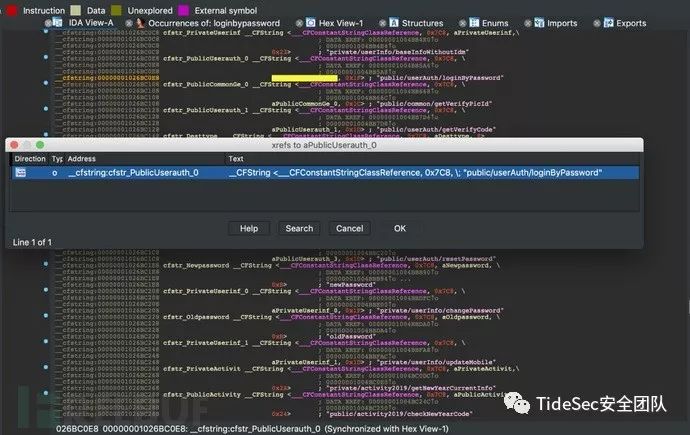
Task: Click the "public/common/getVerifyPicId" string comment
Action: [435, 104]
